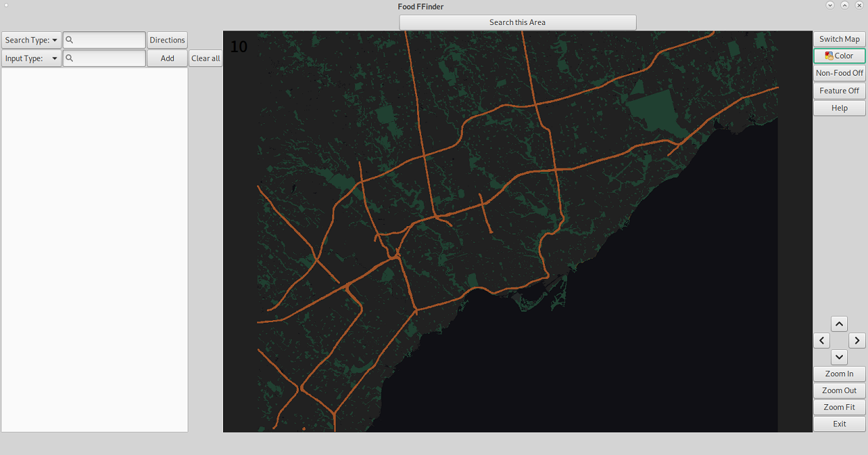
Task: Pan the map down with arrow button
Action: coord(840,357)
